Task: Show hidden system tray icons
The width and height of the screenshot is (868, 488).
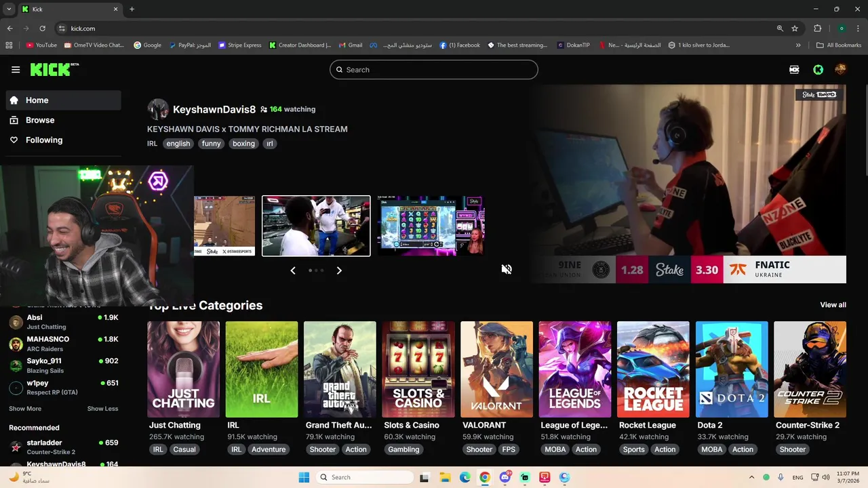Action: point(751,477)
